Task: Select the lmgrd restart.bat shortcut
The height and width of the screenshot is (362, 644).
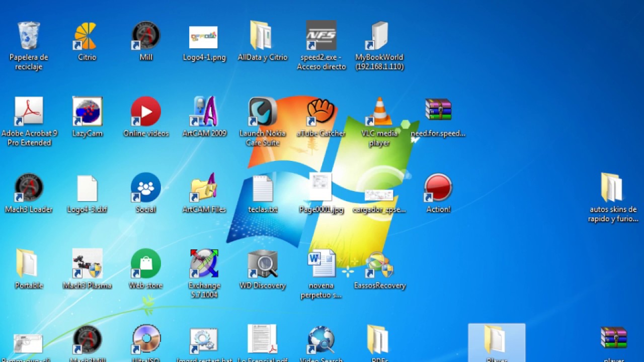Action: pyautogui.click(x=204, y=340)
